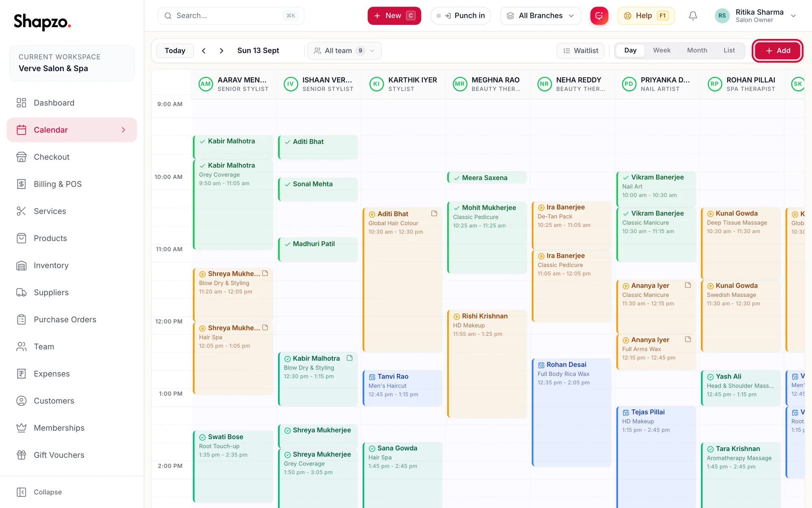Go to Suppliers page
Screen dimensions: 812x508
click(72, 293)
